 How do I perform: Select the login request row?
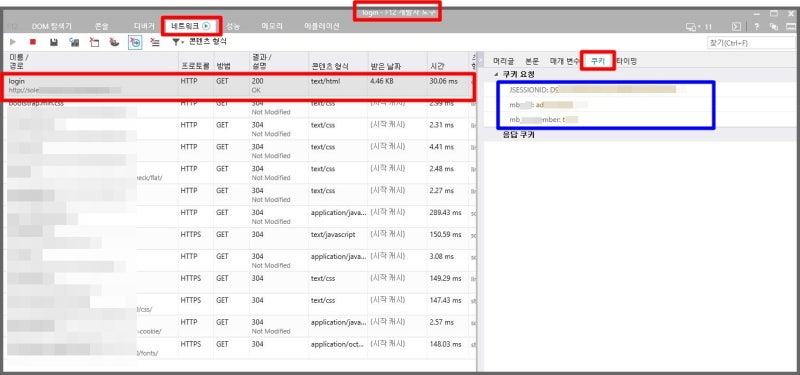239,86
